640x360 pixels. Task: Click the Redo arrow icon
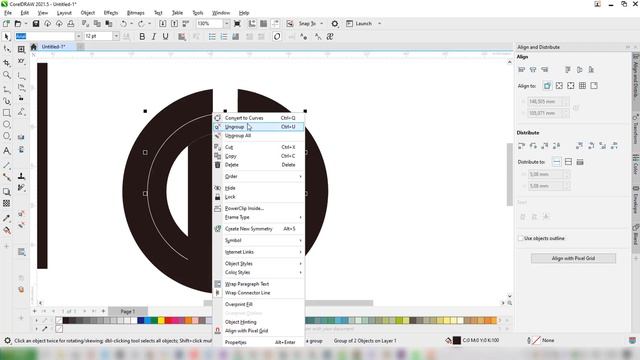tap(141, 24)
